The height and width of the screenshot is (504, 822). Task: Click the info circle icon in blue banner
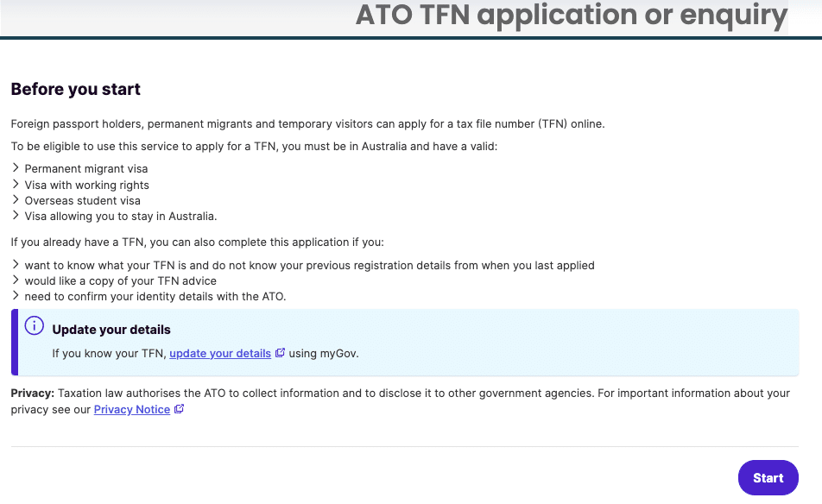point(34,326)
